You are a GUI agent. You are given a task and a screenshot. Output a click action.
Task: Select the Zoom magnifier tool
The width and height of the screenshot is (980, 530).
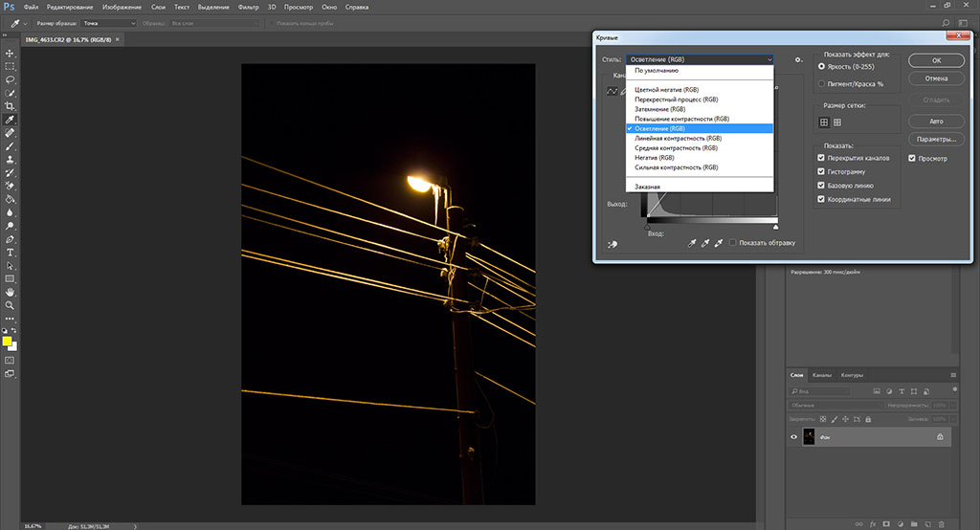pyautogui.click(x=10, y=305)
